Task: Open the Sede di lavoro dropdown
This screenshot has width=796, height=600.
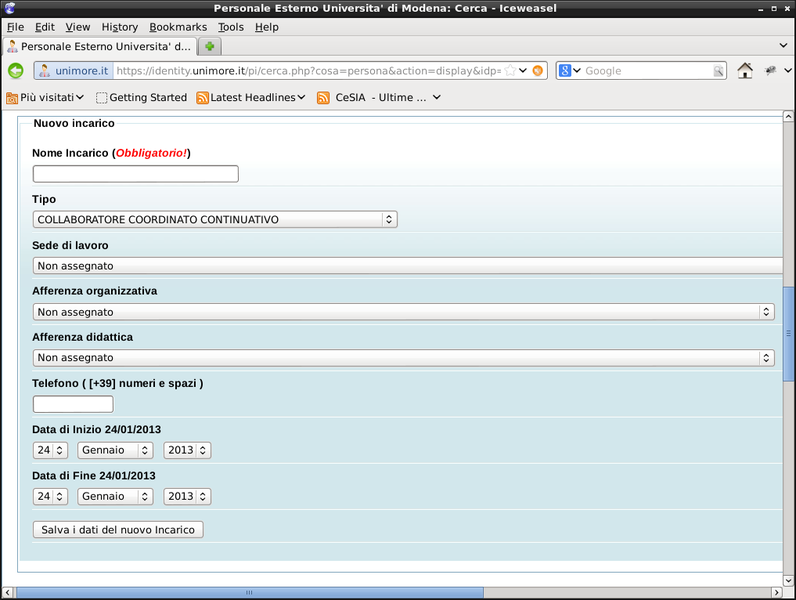Action: click(x=408, y=266)
